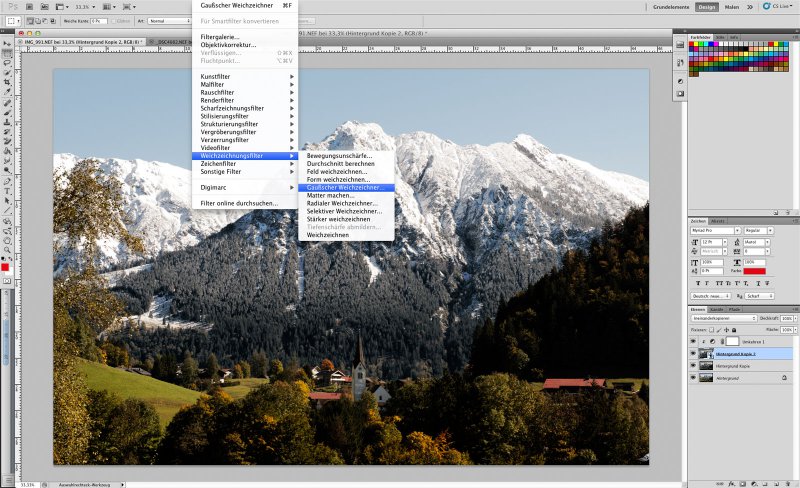This screenshot has width=800, height=488.
Task: Select the Crop tool in the toolbox
Action: tap(7, 82)
